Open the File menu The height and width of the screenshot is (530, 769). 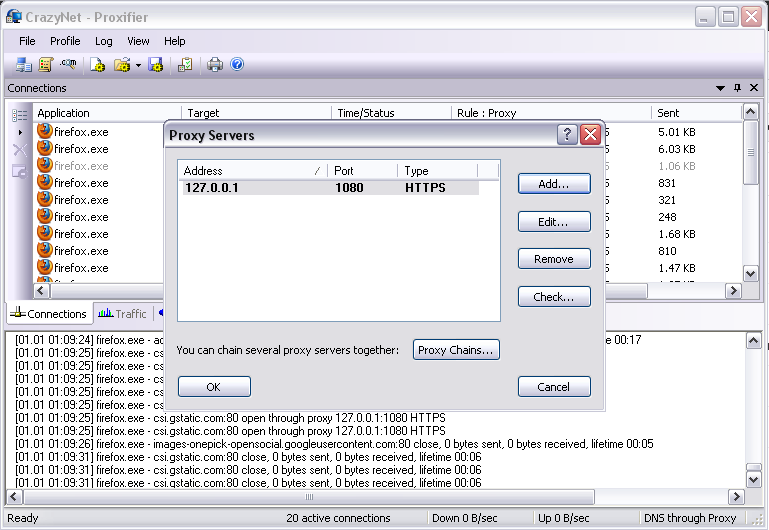tap(27, 41)
